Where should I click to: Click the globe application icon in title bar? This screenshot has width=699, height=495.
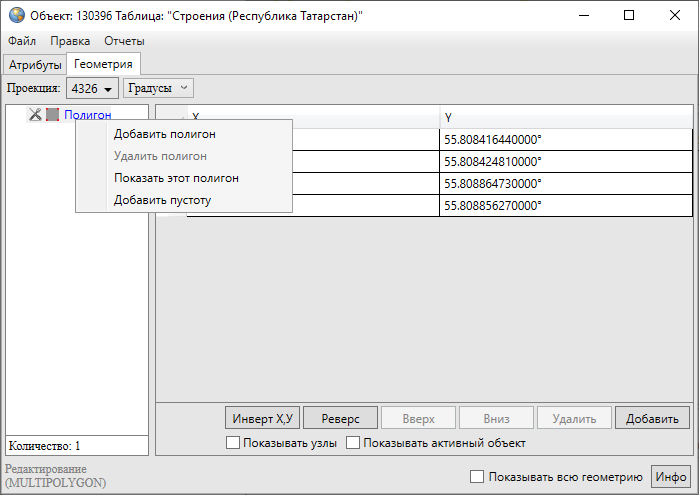16,16
